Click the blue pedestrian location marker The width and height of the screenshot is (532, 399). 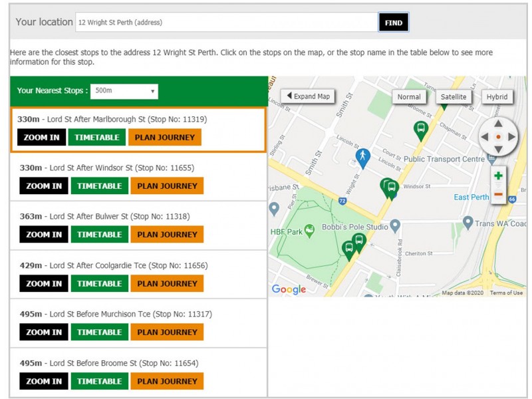362,158
